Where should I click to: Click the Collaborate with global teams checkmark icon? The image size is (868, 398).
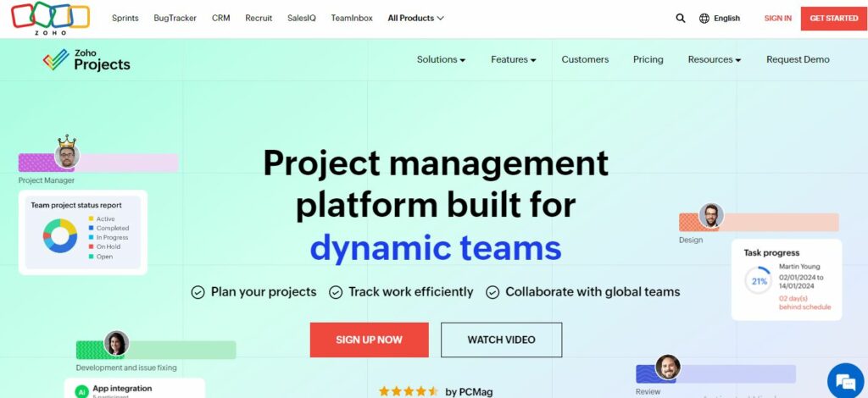492,292
